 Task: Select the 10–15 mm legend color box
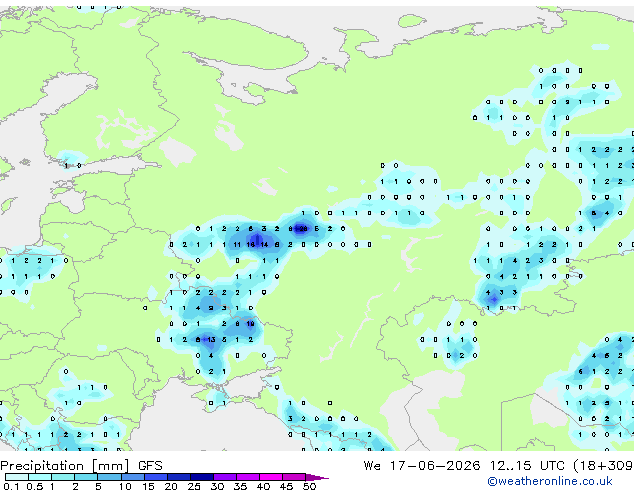tap(132, 477)
